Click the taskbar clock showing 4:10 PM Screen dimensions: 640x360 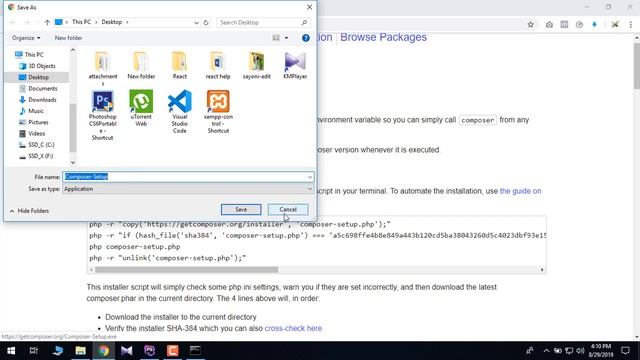pos(601,351)
